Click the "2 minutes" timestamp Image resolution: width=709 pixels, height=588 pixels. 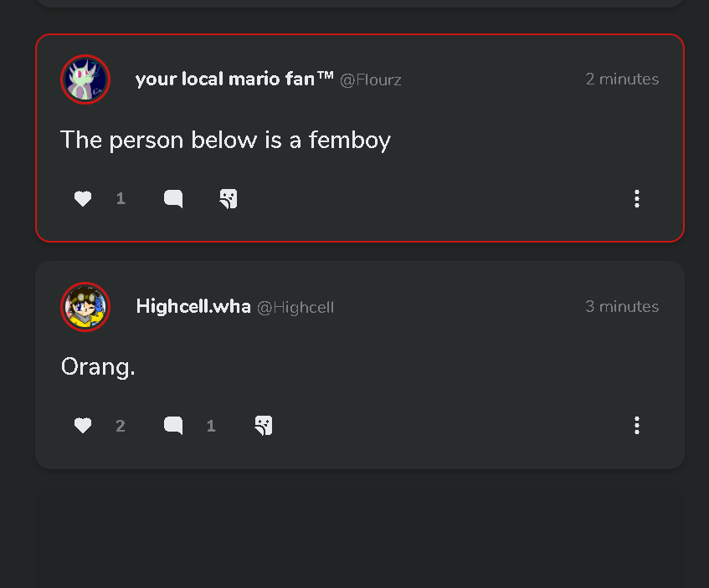click(622, 79)
